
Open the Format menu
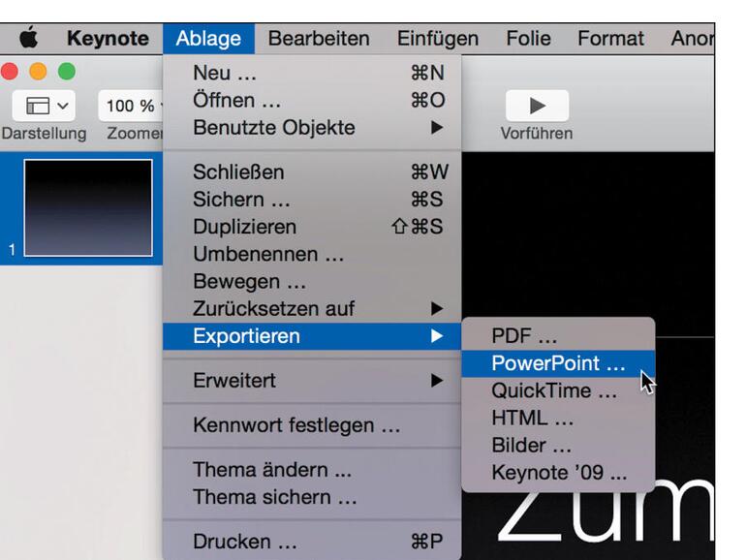coord(610,39)
